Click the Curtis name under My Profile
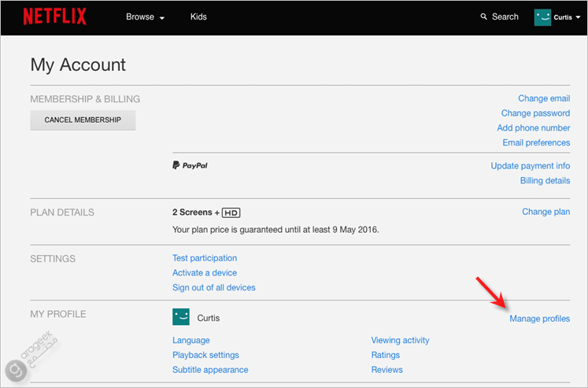 pos(209,318)
